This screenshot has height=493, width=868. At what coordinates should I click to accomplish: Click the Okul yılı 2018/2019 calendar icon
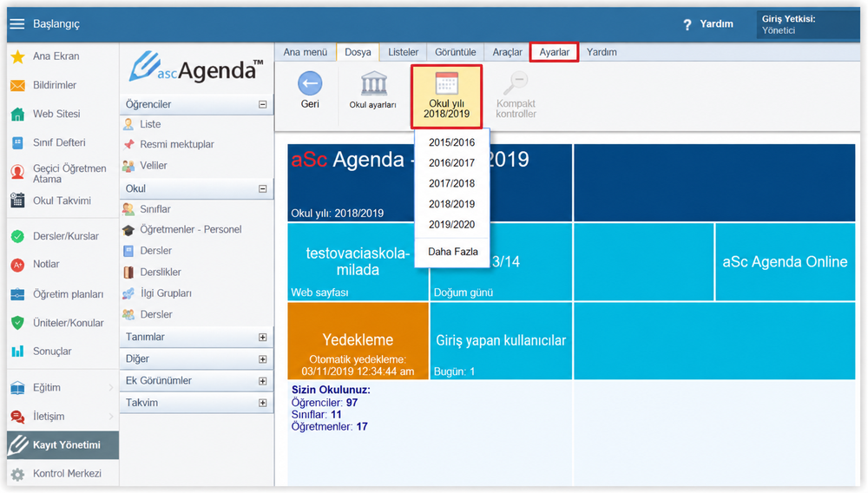[x=447, y=83]
